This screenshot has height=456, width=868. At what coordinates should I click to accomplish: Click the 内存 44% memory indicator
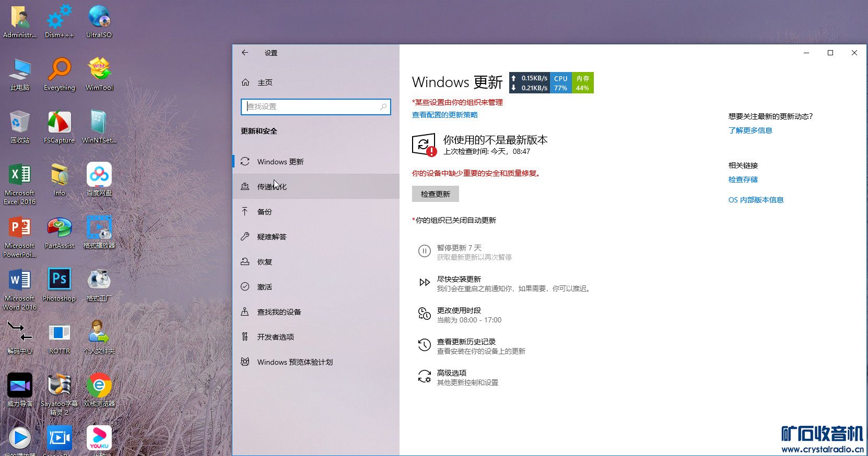pos(583,83)
